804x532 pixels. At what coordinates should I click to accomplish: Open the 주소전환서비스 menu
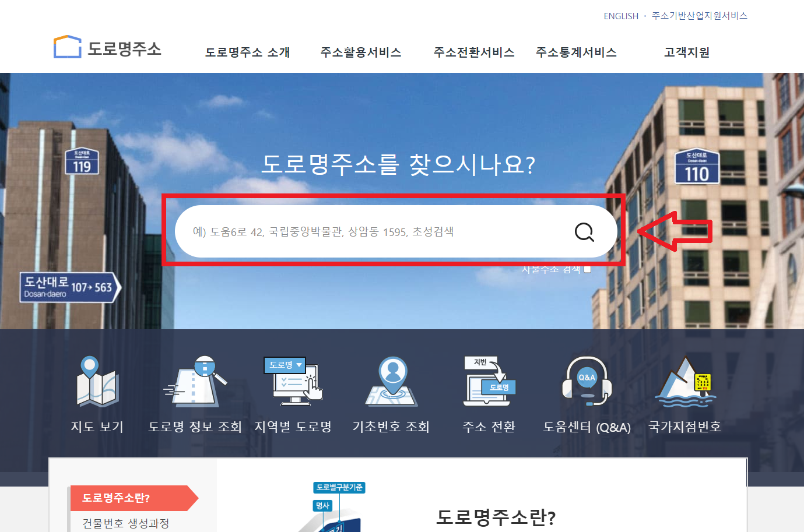474,52
